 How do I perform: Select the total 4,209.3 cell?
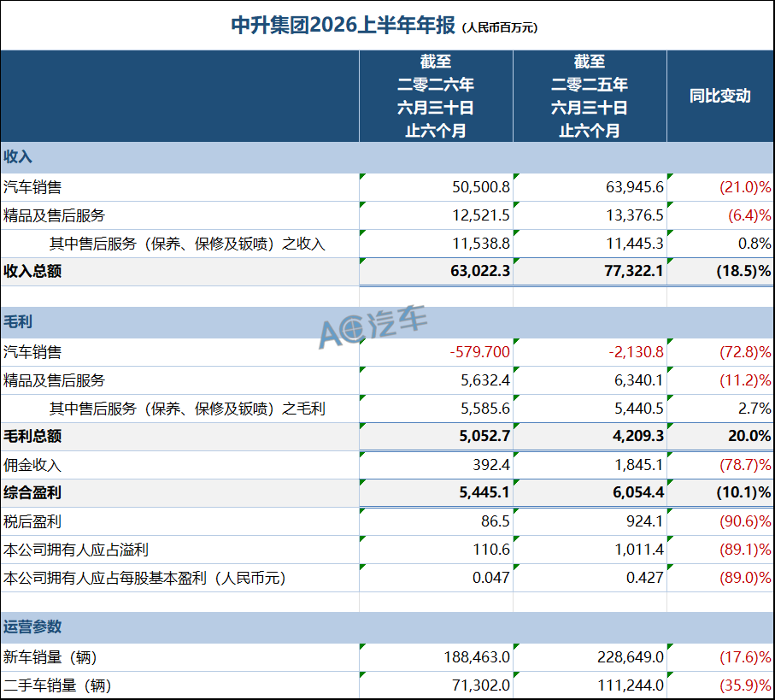[x=590, y=437]
